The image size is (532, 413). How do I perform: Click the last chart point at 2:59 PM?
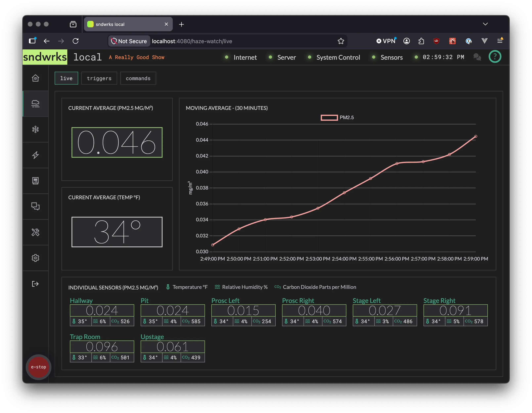click(476, 136)
